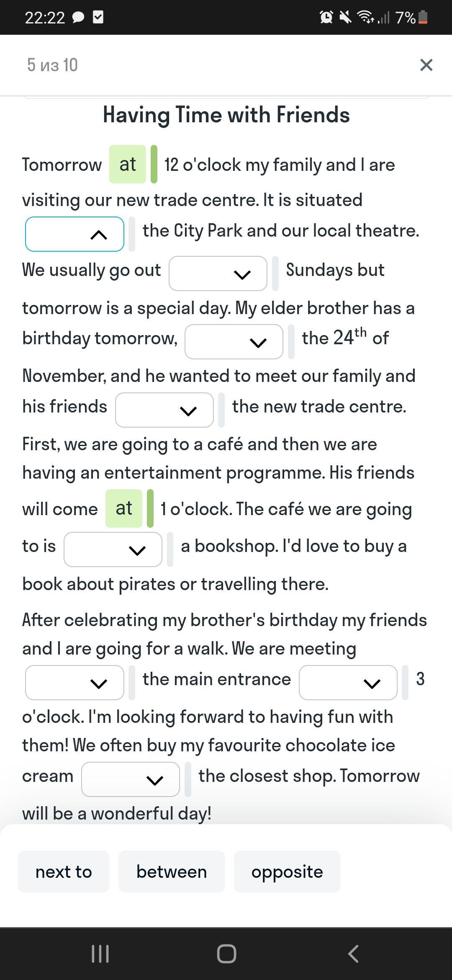452x980 pixels.
Task: Tap the alarm icon in status bar
Action: 326,18
